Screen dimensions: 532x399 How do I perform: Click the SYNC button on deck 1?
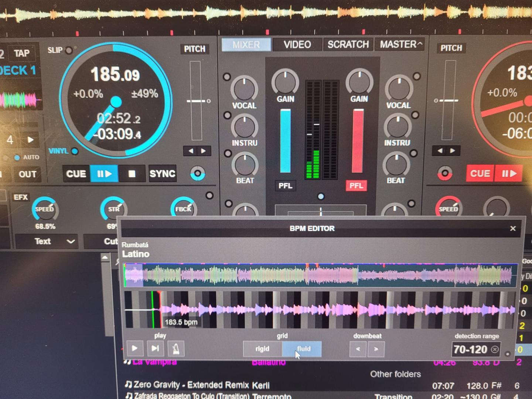[162, 174]
